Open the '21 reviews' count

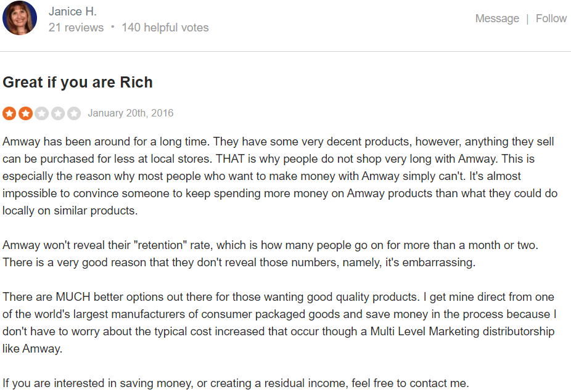[x=76, y=28]
